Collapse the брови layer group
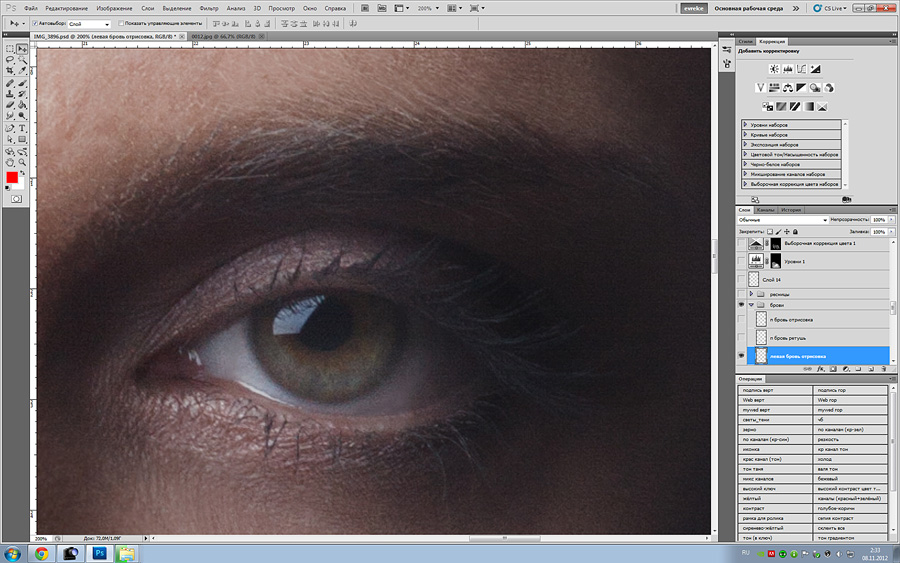The image size is (900, 563). click(x=751, y=305)
